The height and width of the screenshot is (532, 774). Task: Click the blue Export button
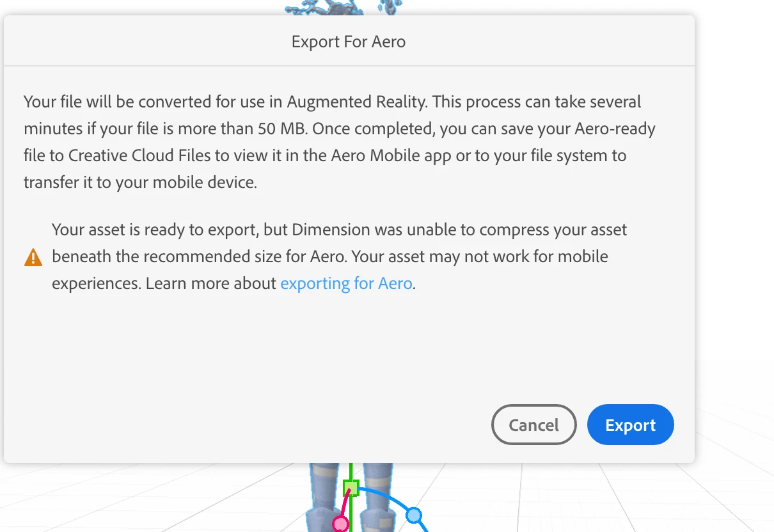click(x=630, y=425)
